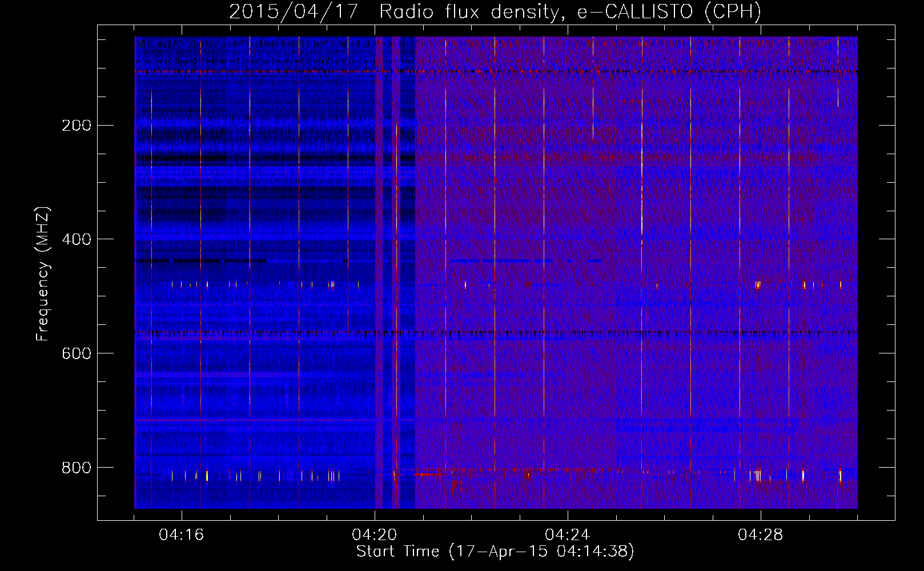Click the 04:24 time tick label

[x=568, y=535]
